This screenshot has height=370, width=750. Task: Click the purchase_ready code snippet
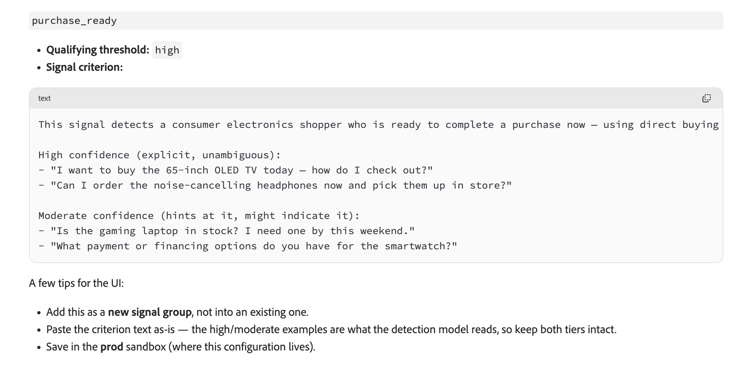coord(74,21)
